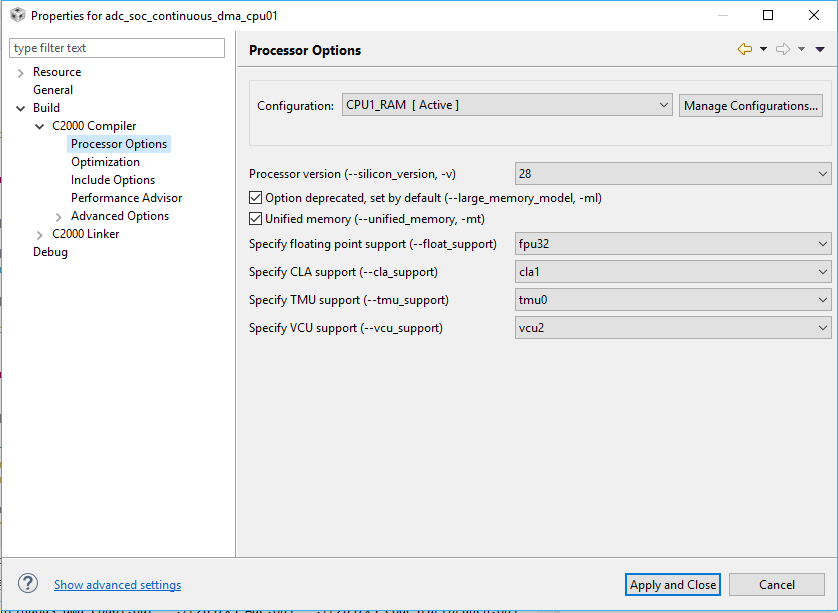Screen dimensions: 838x613
Task: Open the Configuration dropdown
Action: pos(506,105)
